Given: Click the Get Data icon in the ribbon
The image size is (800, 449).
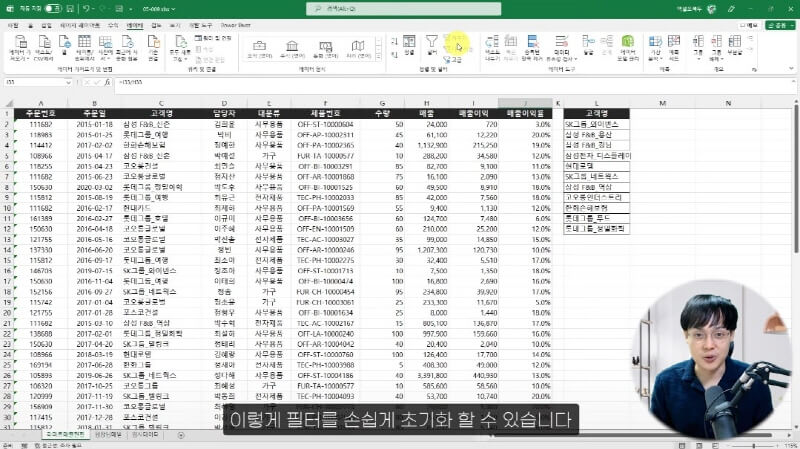Looking at the screenshot, I should (20, 47).
